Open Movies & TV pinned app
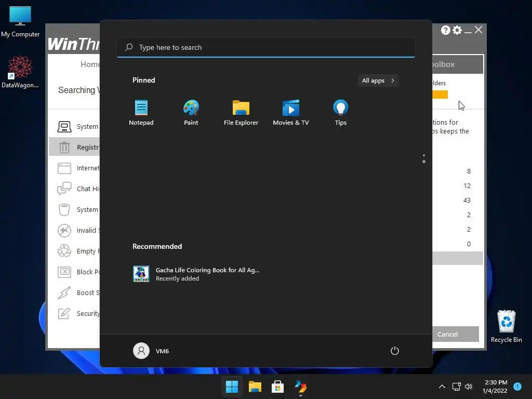The height and width of the screenshot is (399, 532). click(291, 113)
